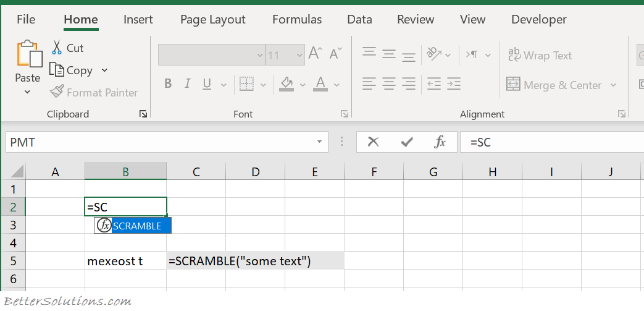Screen dimensions: 644x311
Task: Open Insert Function fx dialog
Action: click(440, 142)
